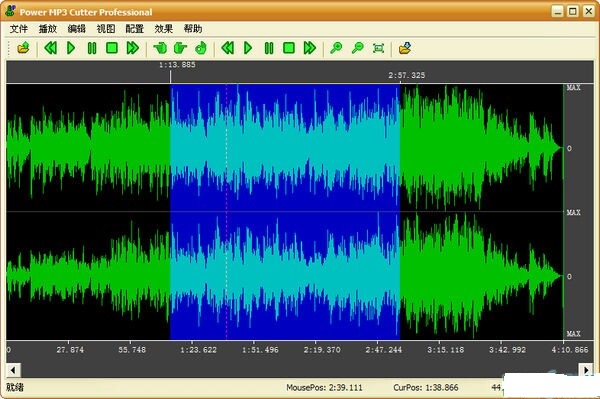Open the 编辑 menu

[77, 29]
